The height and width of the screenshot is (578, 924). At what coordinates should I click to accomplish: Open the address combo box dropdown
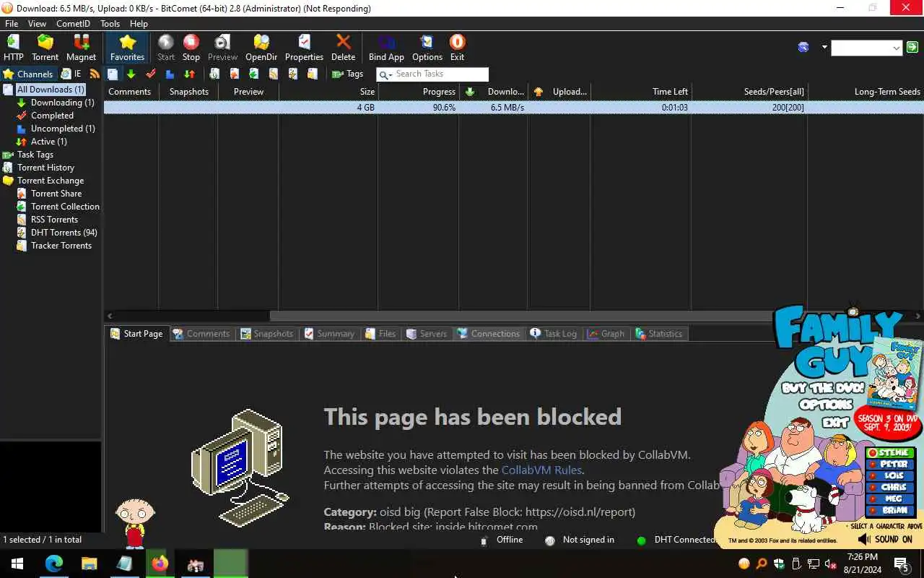click(897, 48)
